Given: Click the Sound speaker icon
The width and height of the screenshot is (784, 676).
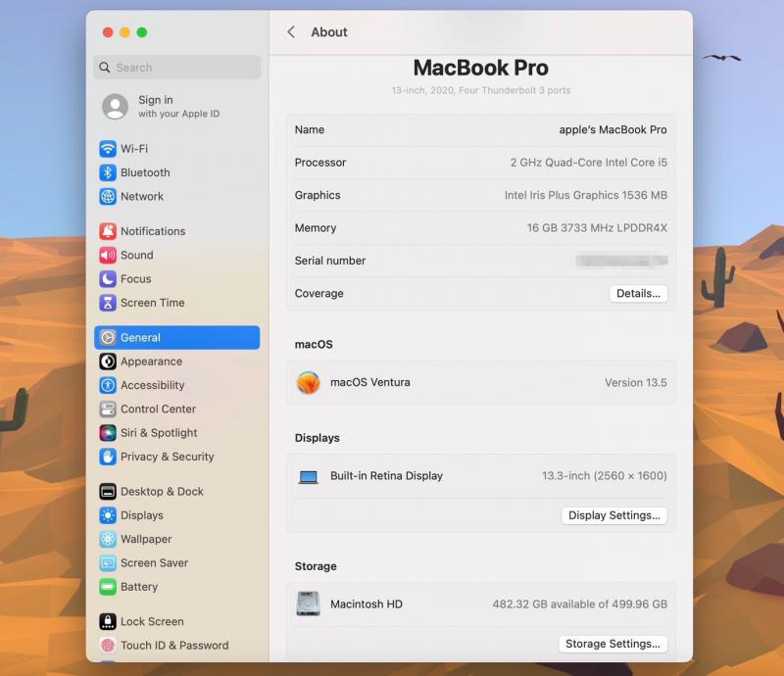Looking at the screenshot, I should click(108, 255).
